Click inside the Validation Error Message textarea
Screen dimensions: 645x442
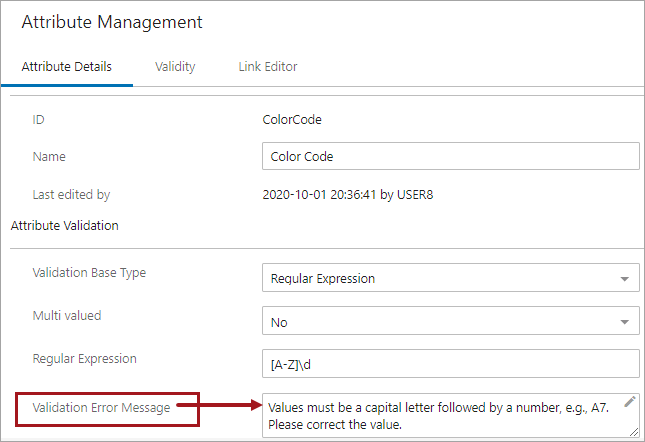tap(440, 415)
